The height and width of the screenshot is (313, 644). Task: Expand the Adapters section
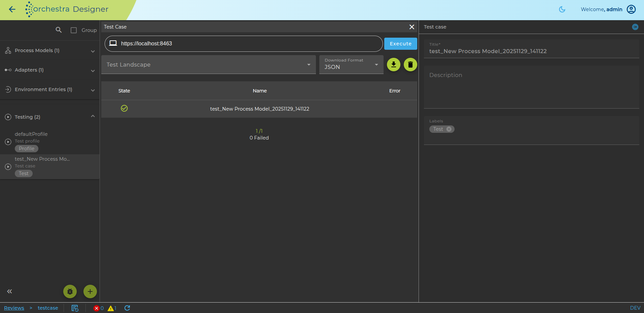[x=50, y=70]
